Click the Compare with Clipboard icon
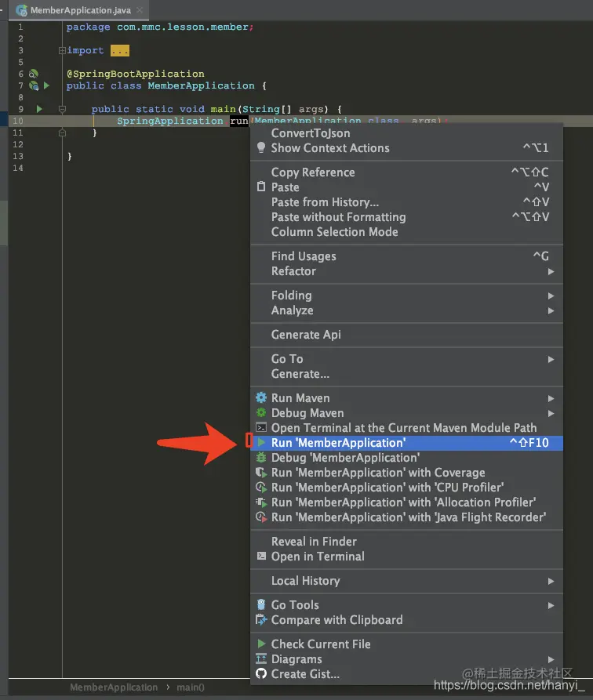This screenshot has height=700, width=593. [261, 619]
